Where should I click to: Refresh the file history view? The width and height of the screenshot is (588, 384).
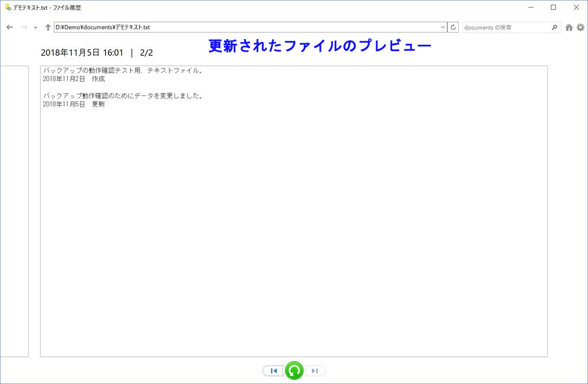click(453, 27)
